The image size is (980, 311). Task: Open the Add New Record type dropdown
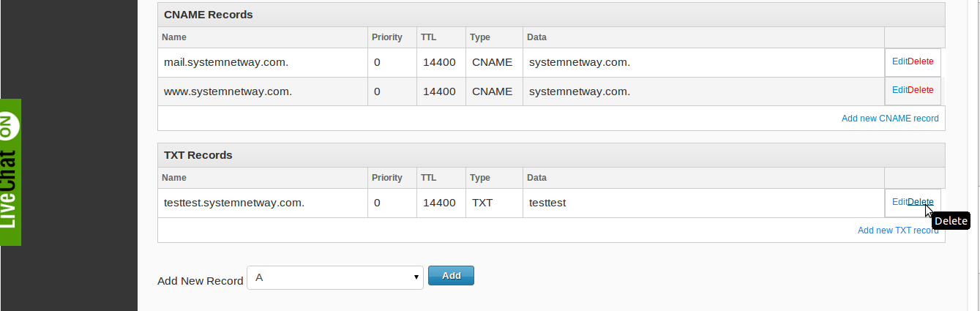point(335,277)
